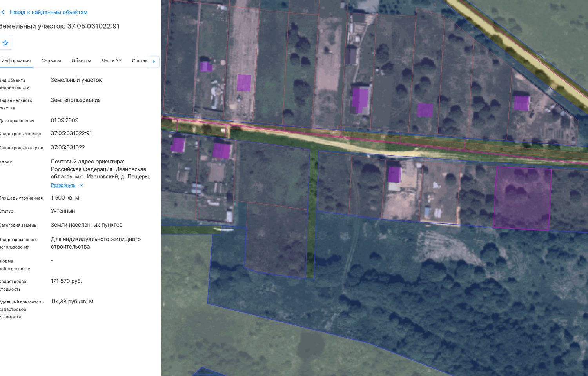Open the Части ЗУ tab
This screenshot has width=588, height=376.
111,61
